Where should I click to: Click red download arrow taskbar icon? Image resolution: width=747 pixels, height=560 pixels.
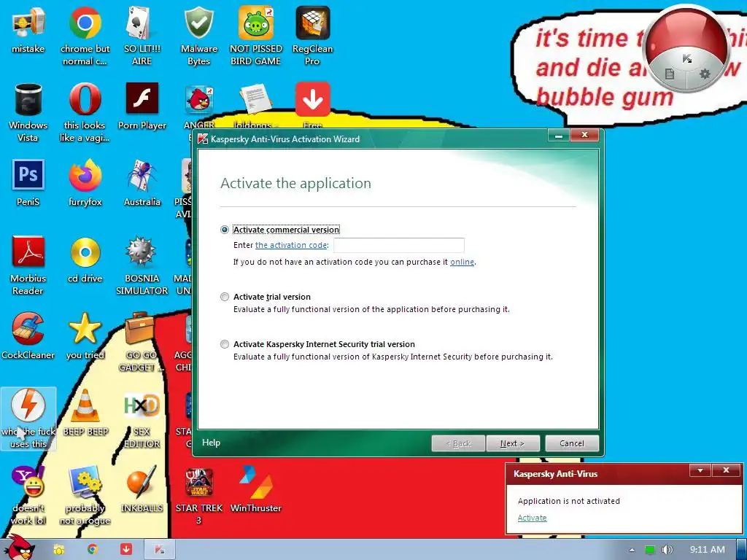(x=125, y=549)
